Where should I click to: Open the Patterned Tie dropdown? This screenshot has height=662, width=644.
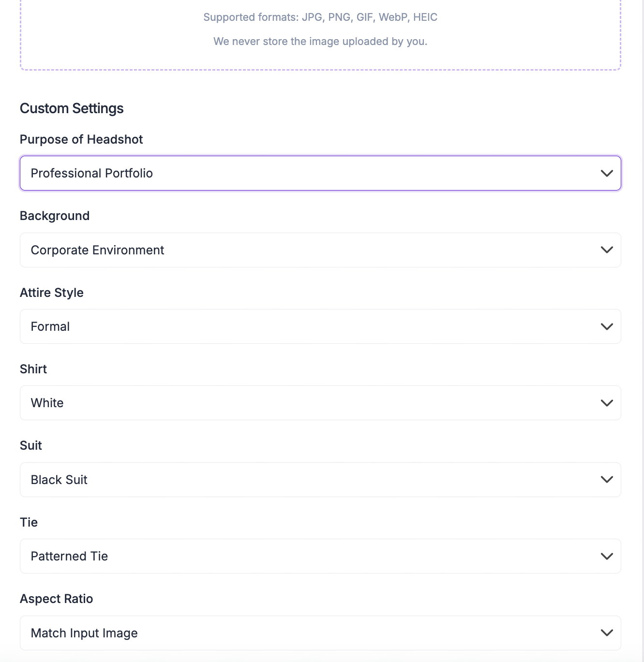tap(320, 556)
